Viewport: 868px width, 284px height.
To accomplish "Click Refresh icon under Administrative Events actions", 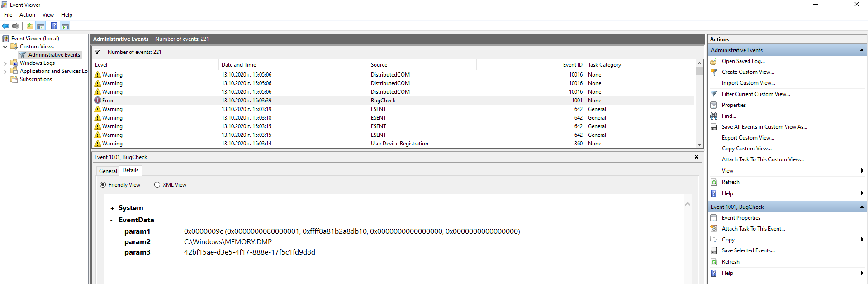I will pos(714,182).
